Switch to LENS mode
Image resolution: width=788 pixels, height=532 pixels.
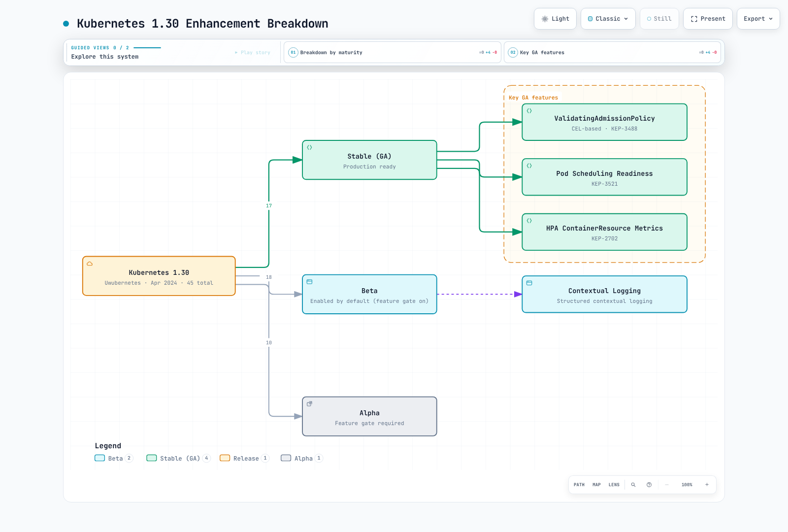click(614, 485)
